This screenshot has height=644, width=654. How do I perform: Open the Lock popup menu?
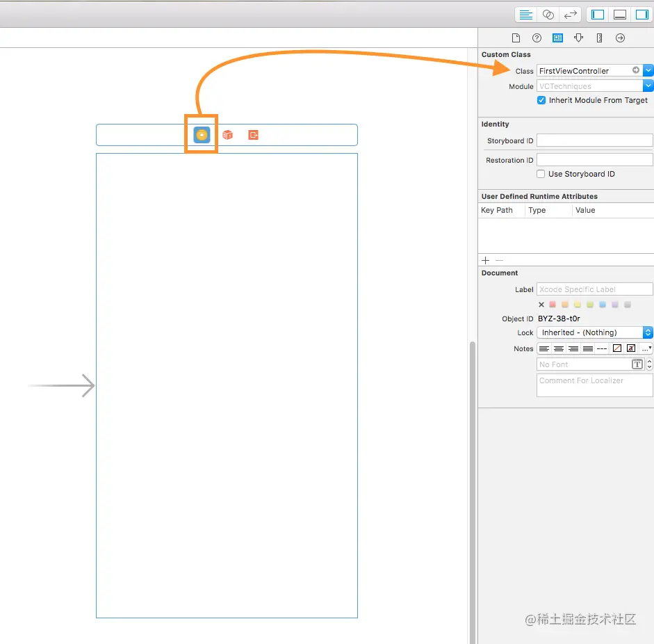coord(594,332)
